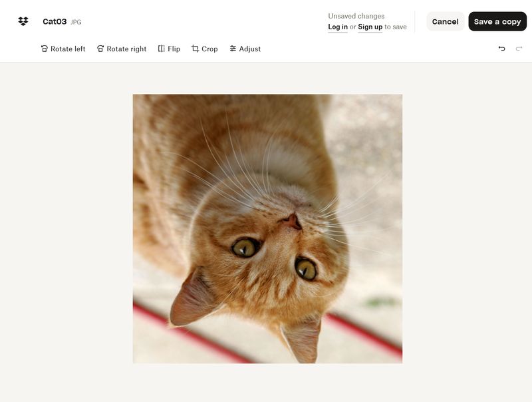The width and height of the screenshot is (532, 402).
Task: Open the Dropbox logo home icon
Action: tap(23, 21)
